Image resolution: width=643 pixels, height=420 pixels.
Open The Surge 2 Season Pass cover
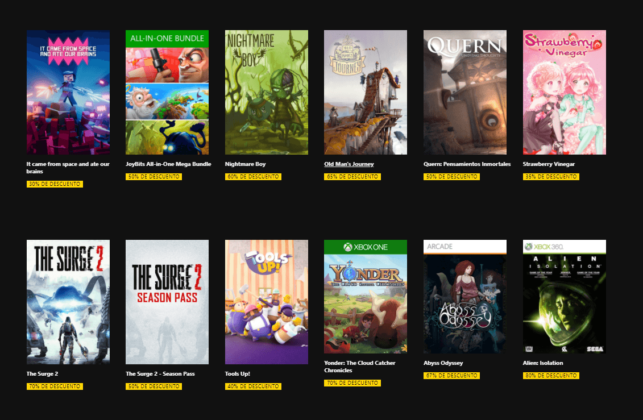click(x=167, y=301)
